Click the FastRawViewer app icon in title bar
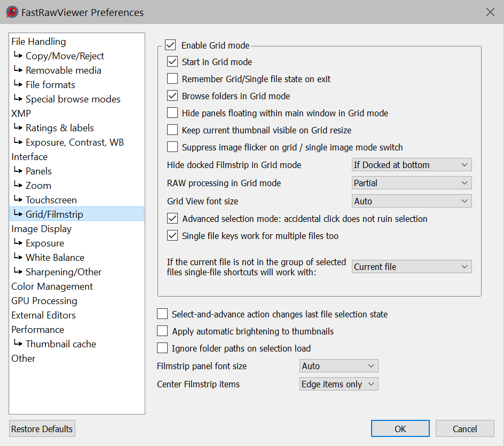Screen dimensions: 504x446 [12, 12]
